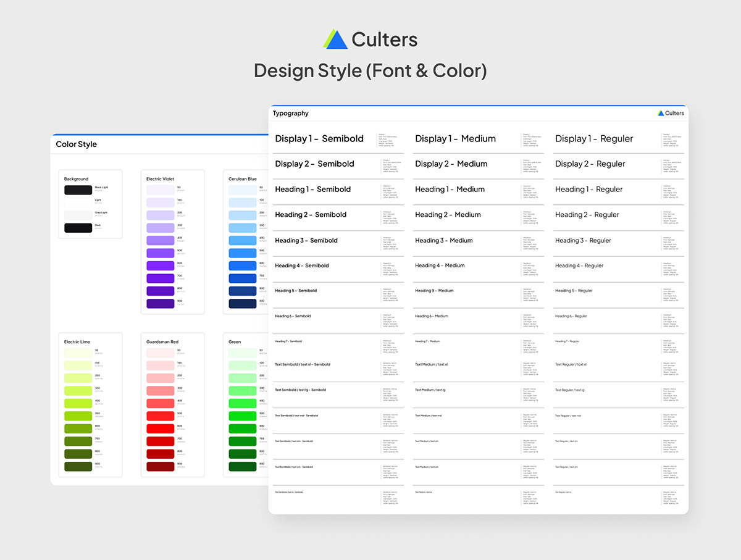The image size is (741, 560).
Task: Choose the Electric Violet 500 swatch
Action: 160,253
